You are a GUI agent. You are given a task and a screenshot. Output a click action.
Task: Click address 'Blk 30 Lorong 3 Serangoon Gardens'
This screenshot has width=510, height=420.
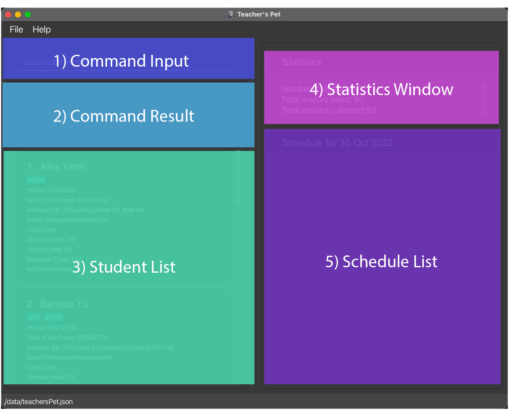pyautogui.click(x=101, y=348)
